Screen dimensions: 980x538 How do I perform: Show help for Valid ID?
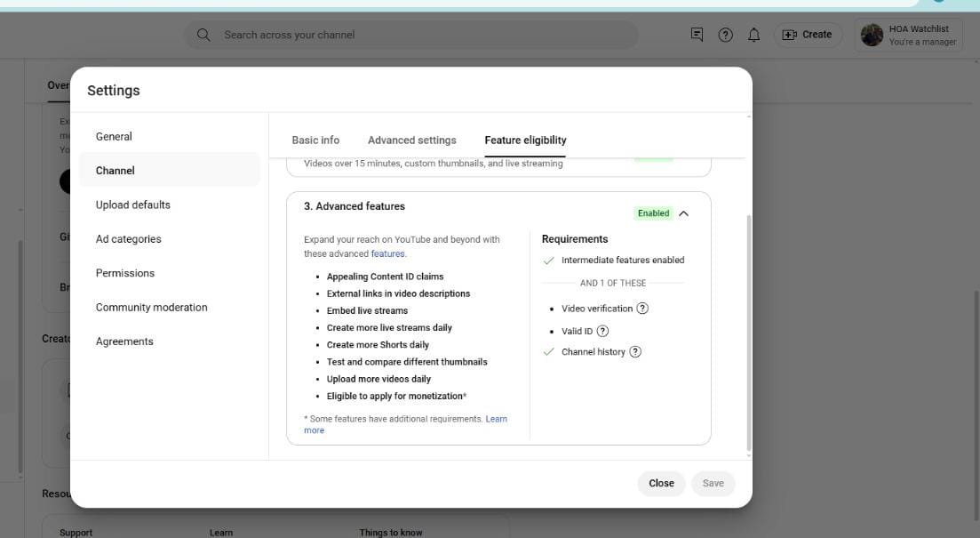[602, 331]
